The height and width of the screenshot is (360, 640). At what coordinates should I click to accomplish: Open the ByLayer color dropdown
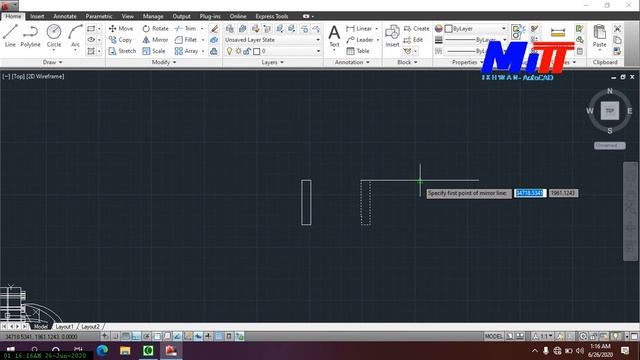coord(476,29)
